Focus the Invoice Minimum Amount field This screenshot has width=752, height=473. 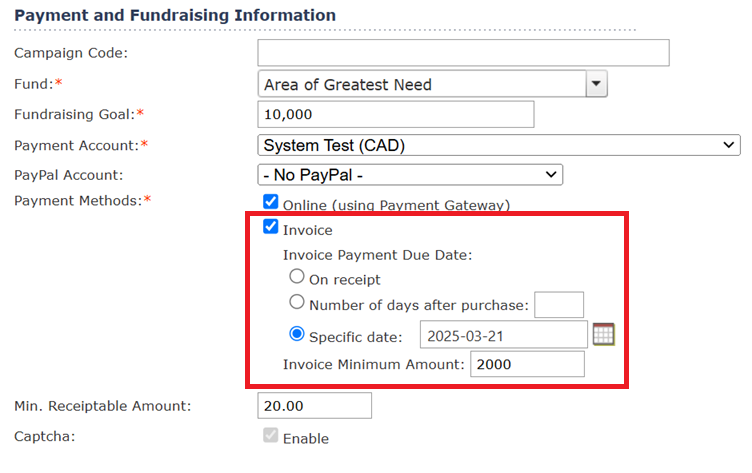tap(527, 364)
